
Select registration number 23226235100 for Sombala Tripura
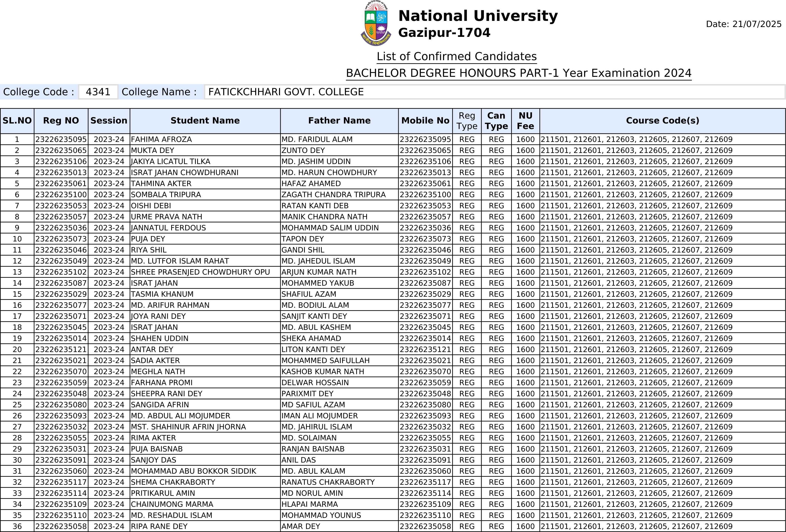pos(61,195)
